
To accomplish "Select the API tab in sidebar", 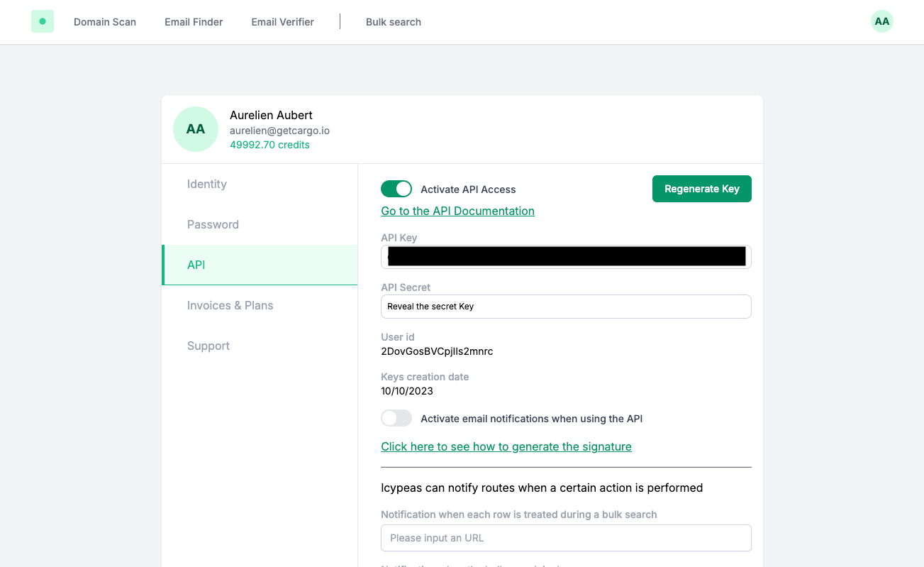I will click(260, 265).
